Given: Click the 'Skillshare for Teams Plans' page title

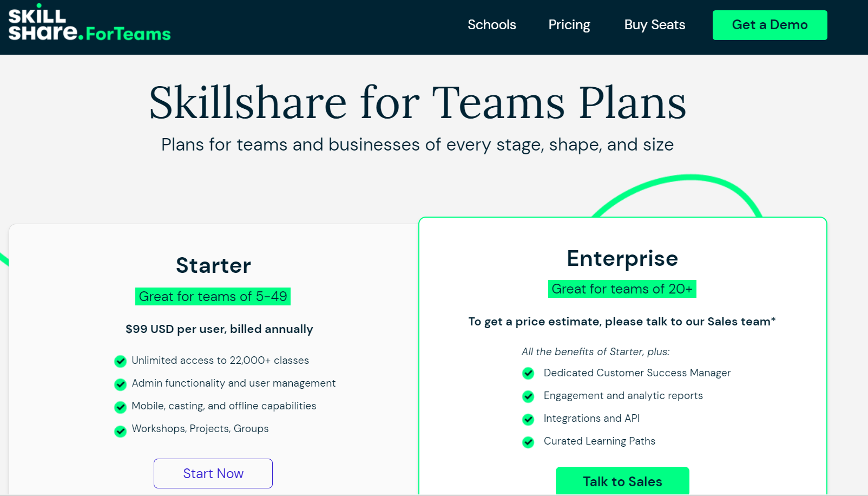Looking at the screenshot, I should 417,102.
